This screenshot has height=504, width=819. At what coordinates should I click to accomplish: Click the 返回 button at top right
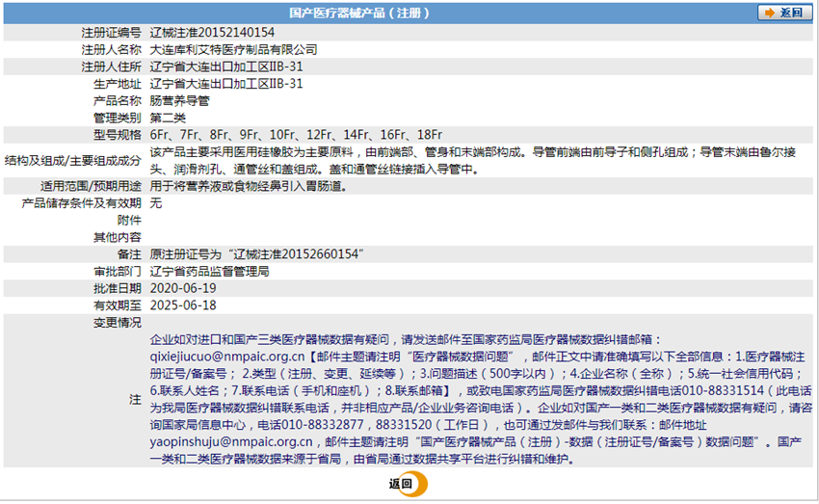pos(784,13)
